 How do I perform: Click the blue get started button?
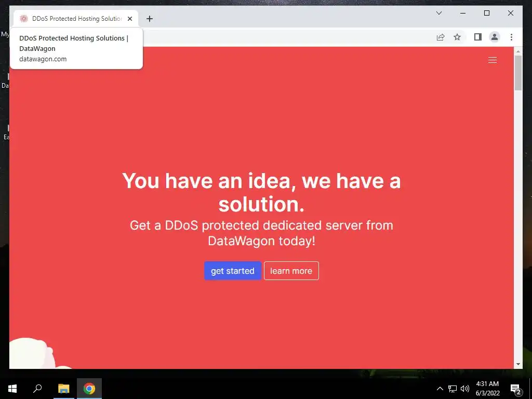pos(233,271)
